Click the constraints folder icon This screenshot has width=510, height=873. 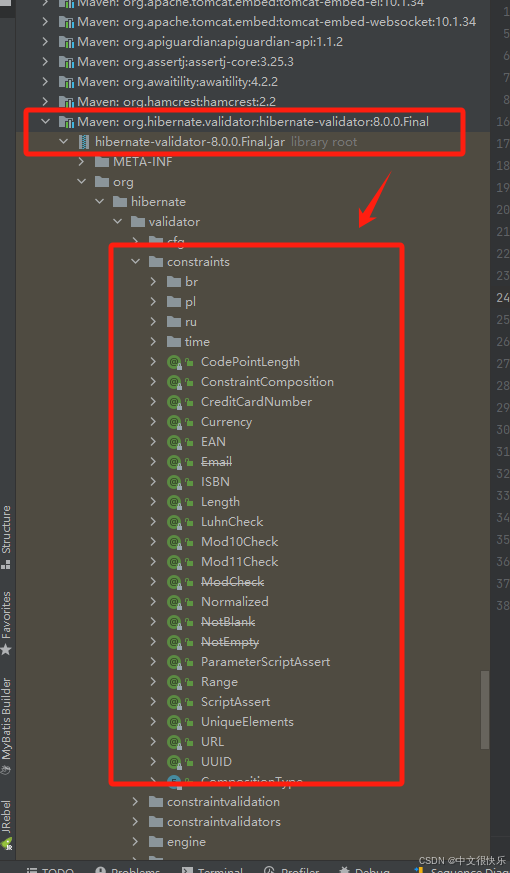156,262
